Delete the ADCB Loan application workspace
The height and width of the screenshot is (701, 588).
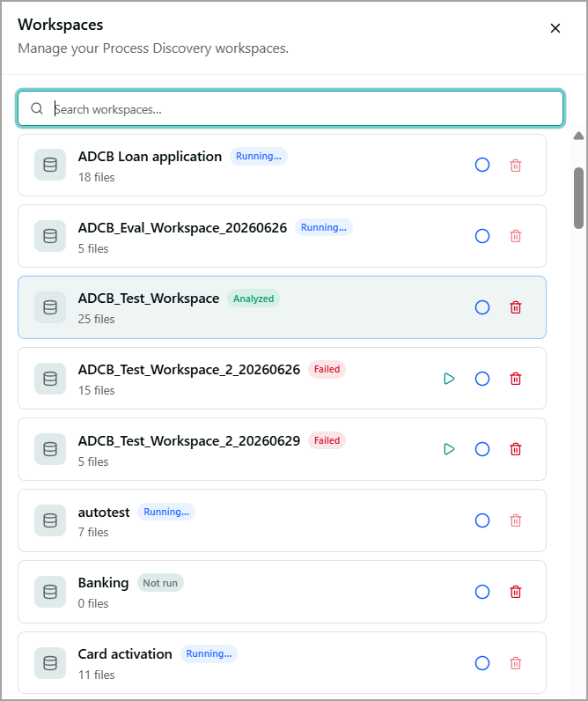point(516,166)
